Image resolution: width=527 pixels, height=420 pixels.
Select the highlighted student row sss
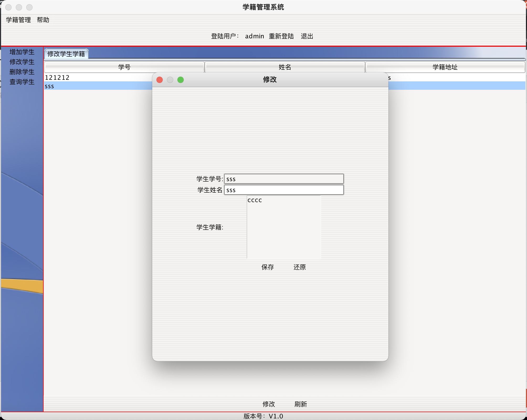click(x=79, y=86)
